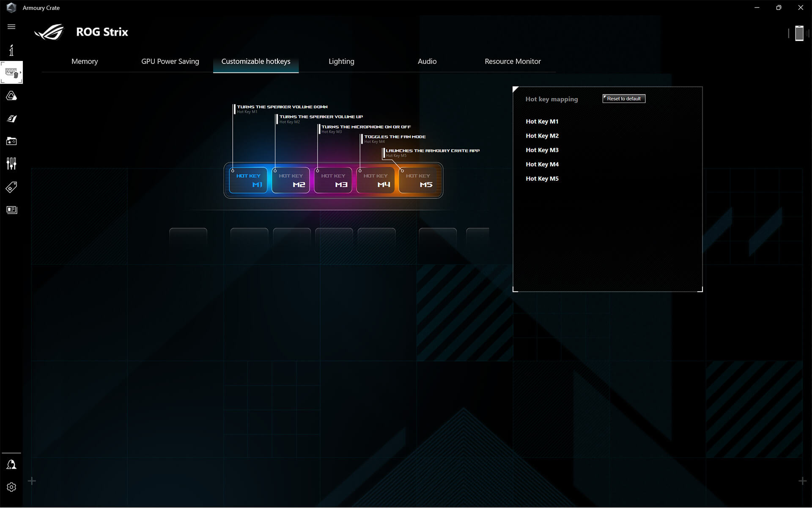812x508 pixels.
Task: Select the Audio tab
Action: pyautogui.click(x=427, y=61)
